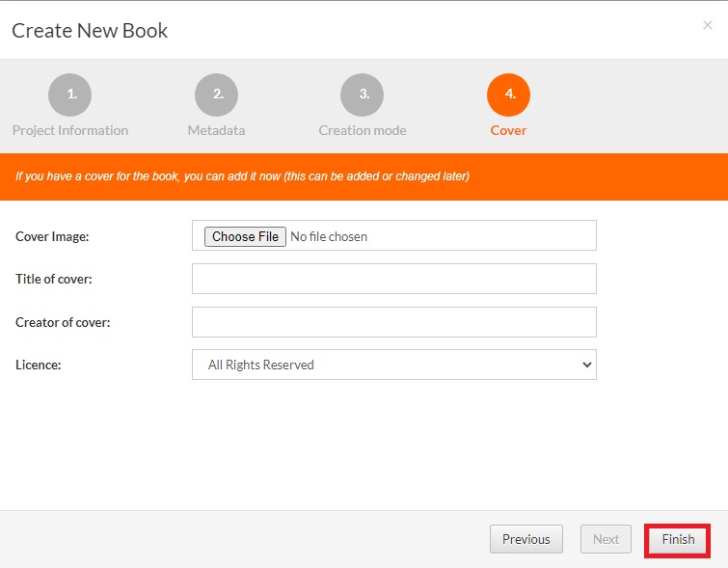
Task: Open the Licence dropdown
Action: (393, 365)
